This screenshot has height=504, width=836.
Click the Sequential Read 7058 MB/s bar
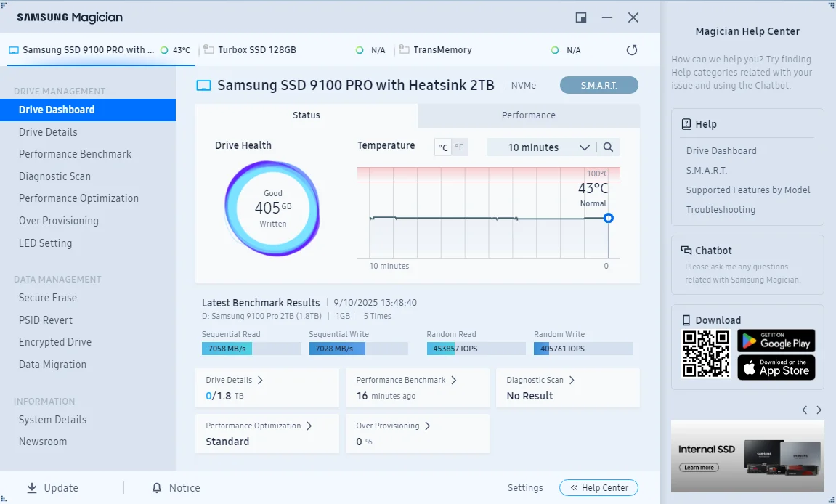click(x=251, y=349)
